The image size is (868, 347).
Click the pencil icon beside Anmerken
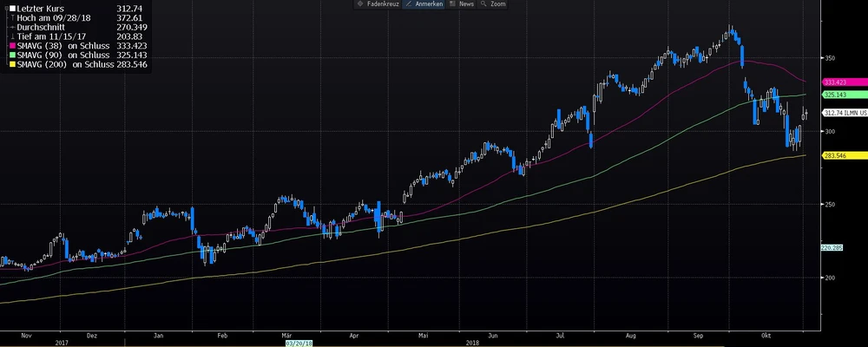click(x=409, y=4)
